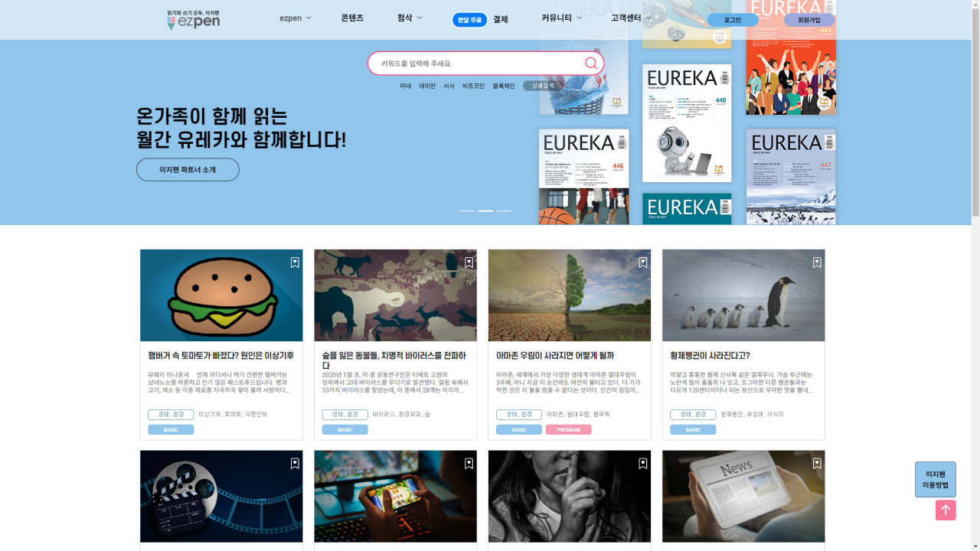Viewport: 980px width, 551px height.
Task: Bookmark the tablet News card
Action: [817, 463]
